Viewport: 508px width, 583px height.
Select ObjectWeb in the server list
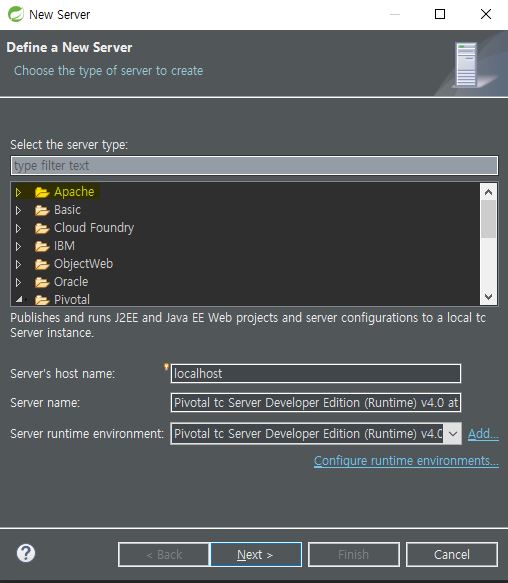[x=84, y=264]
